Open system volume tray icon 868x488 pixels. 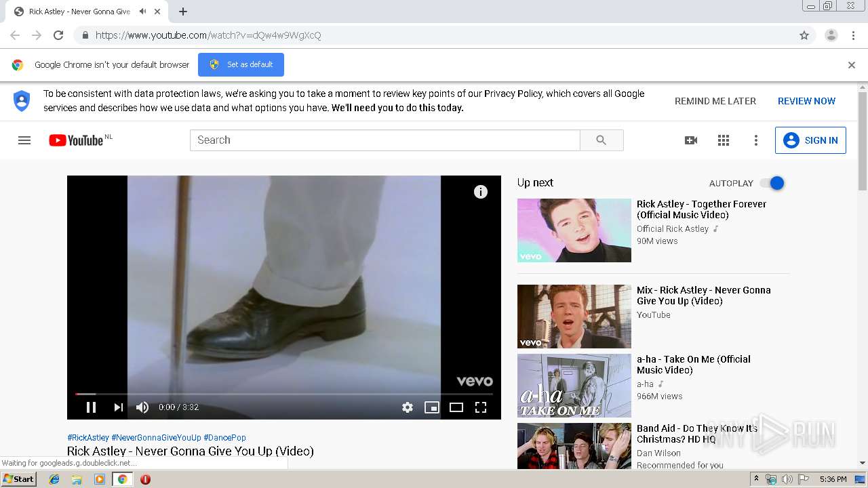pyautogui.click(x=787, y=479)
